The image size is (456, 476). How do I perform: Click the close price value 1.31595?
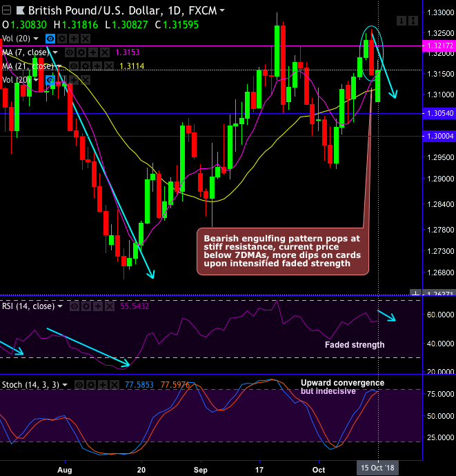(x=181, y=25)
